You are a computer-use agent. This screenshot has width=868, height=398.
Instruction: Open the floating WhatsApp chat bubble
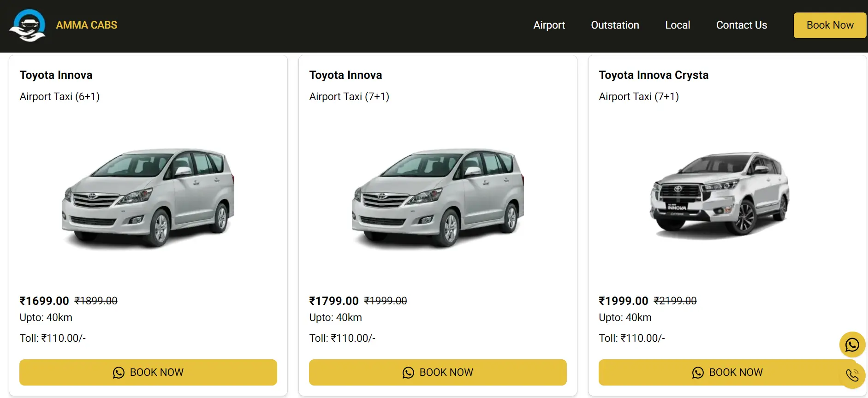click(852, 345)
